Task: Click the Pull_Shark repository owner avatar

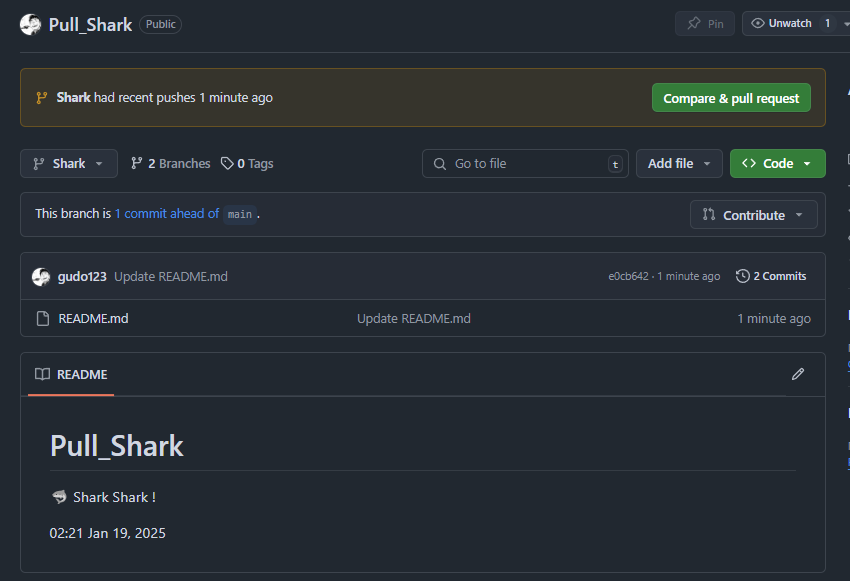Action: (31, 24)
